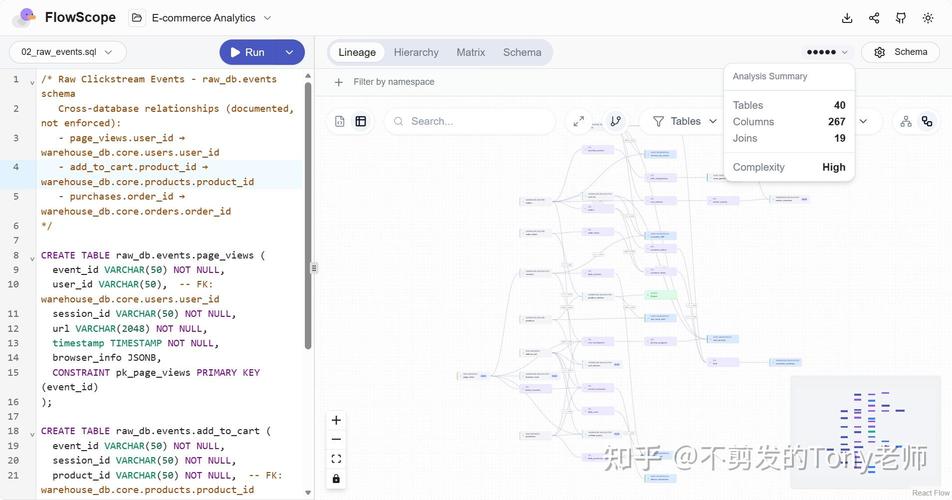This screenshot has width=952, height=500.
Task: Open the Run options dropdown arrow
Action: [x=290, y=52]
